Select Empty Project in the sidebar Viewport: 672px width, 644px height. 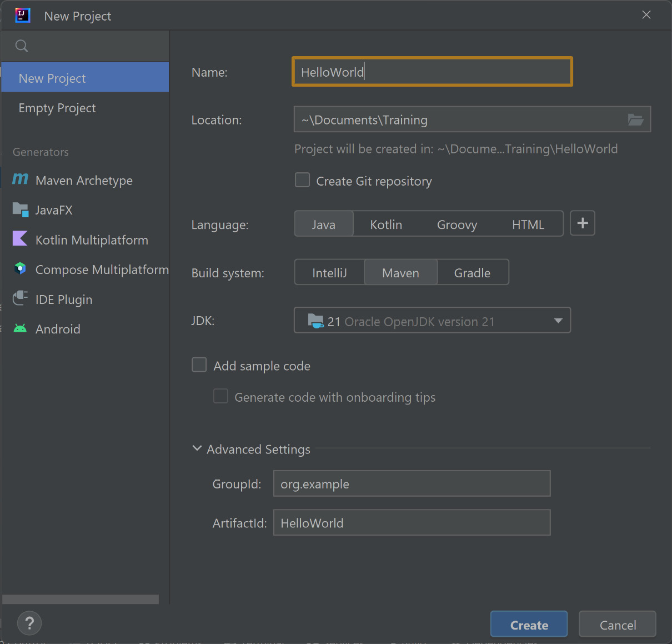click(x=85, y=108)
